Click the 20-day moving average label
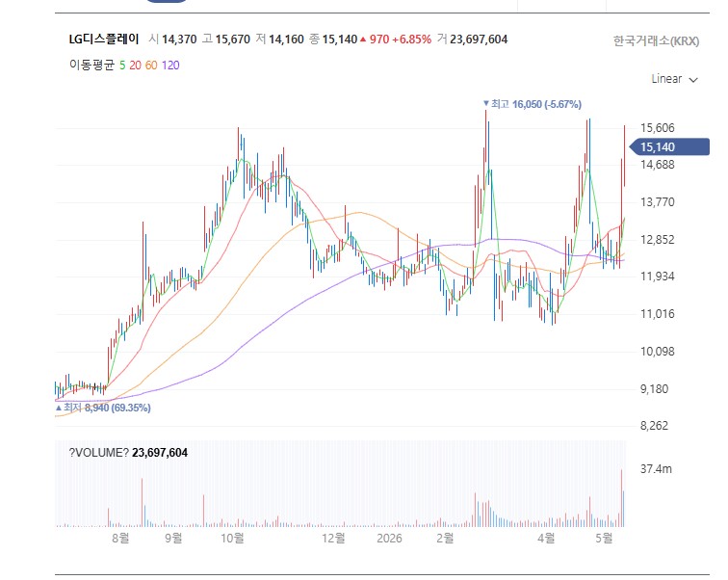Image resolution: width=728 pixels, height=580 pixels. coord(135,66)
